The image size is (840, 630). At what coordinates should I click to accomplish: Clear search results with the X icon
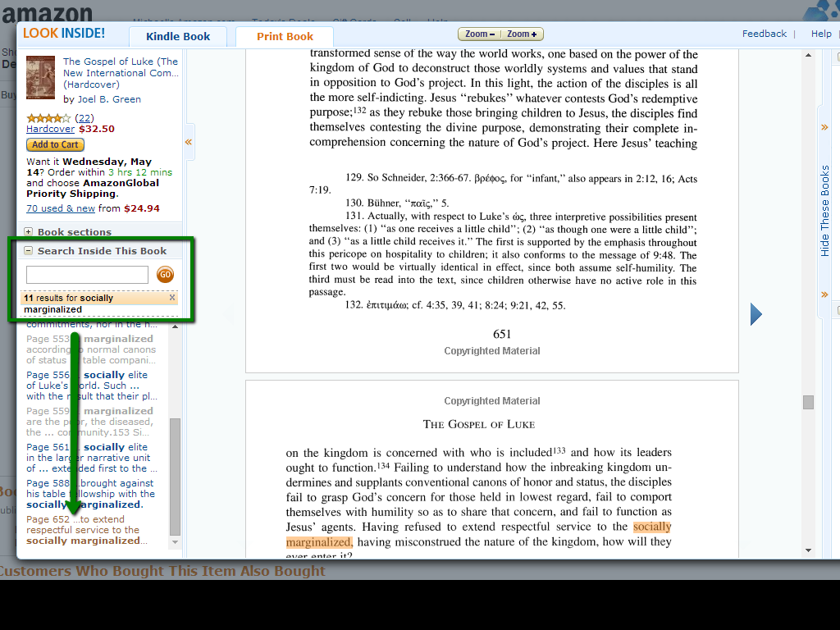[172, 297]
